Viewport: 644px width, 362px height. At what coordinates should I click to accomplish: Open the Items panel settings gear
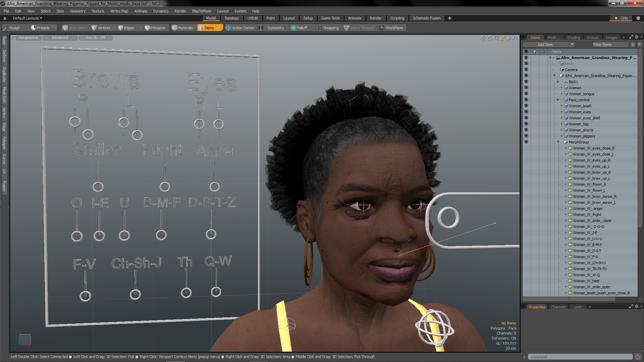pyautogui.click(x=637, y=37)
